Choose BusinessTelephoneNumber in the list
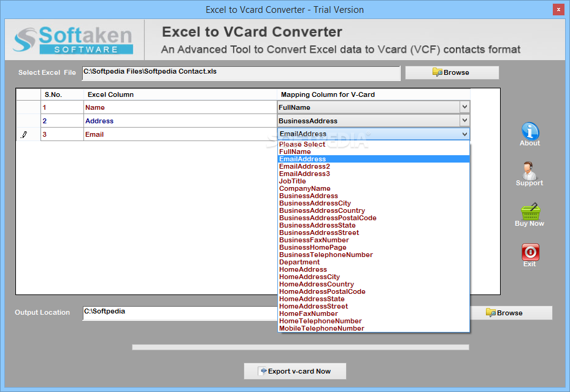Viewport: 570px width, 392px height. coord(374,255)
